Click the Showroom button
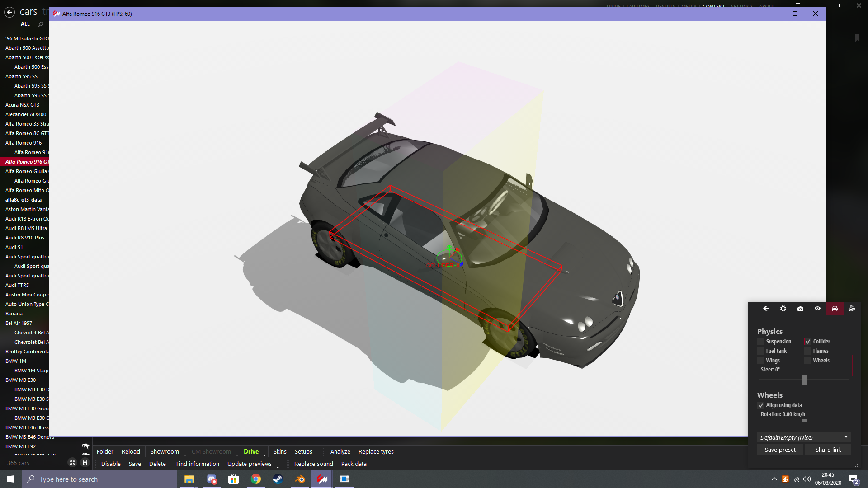This screenshot has width=868, height=488. 165,452
